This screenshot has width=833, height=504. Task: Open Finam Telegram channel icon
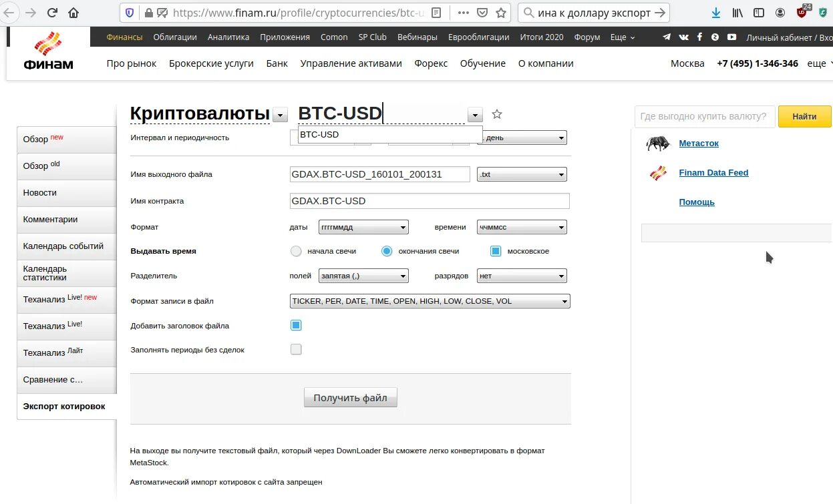667,37
